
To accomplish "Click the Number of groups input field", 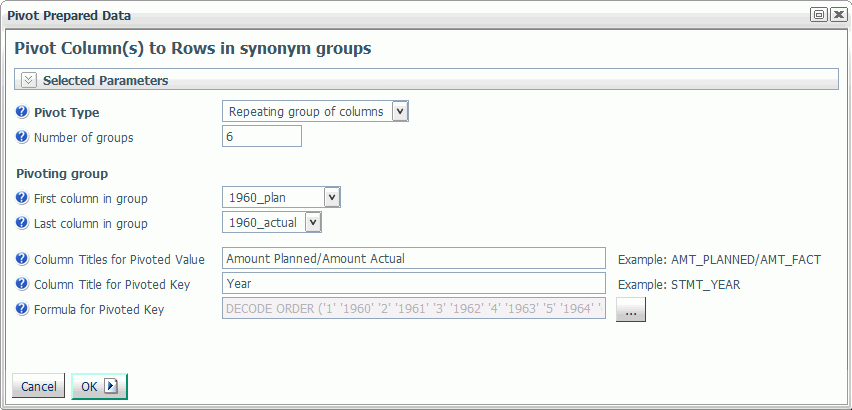I will pos(262,136).
